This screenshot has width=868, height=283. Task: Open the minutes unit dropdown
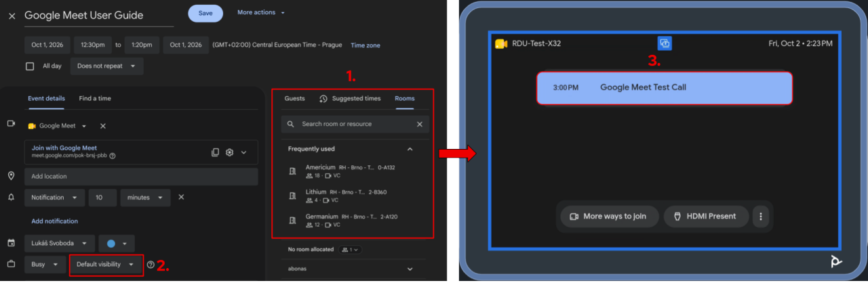(x=145, y=198)
